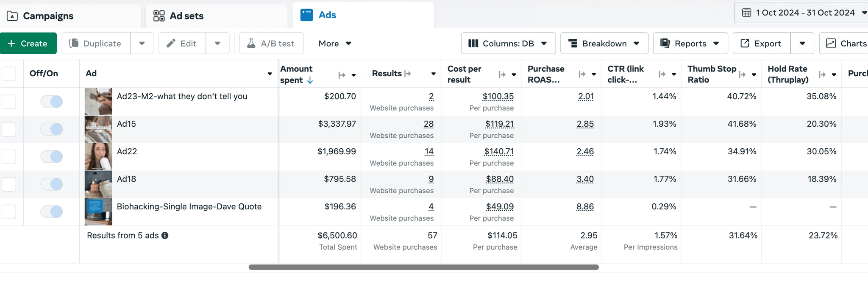868x292 pixels.
Task: Open the Amount spent column dropdown arrow
Action: tap(353, 75)
